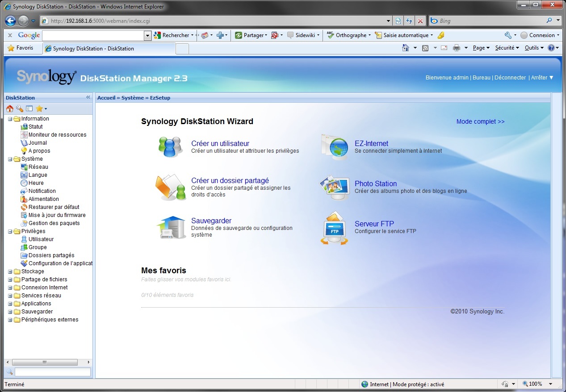Open the Sécurité menu
This screenshot has width=566, height=392.
[507, 48]
